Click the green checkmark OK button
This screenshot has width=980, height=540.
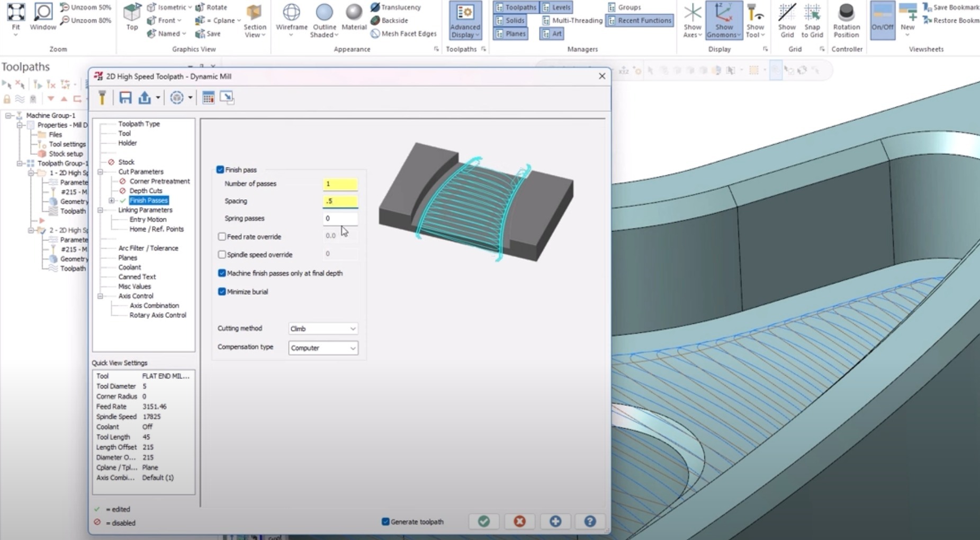tap(483, 521)
